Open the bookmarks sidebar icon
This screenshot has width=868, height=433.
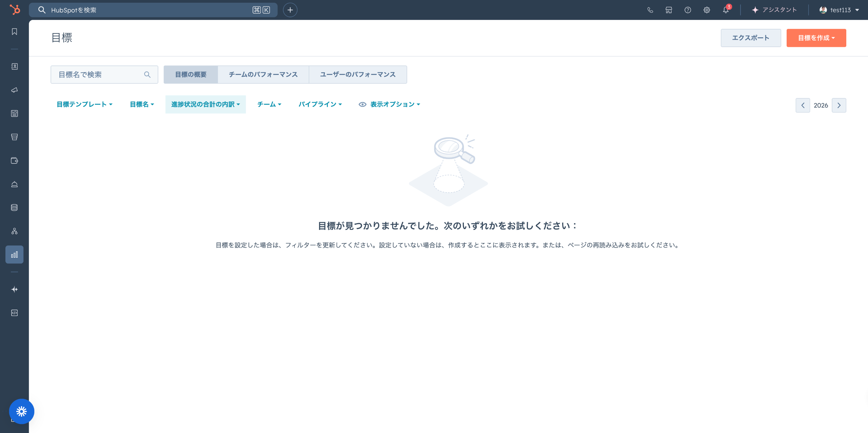(14, 32)
